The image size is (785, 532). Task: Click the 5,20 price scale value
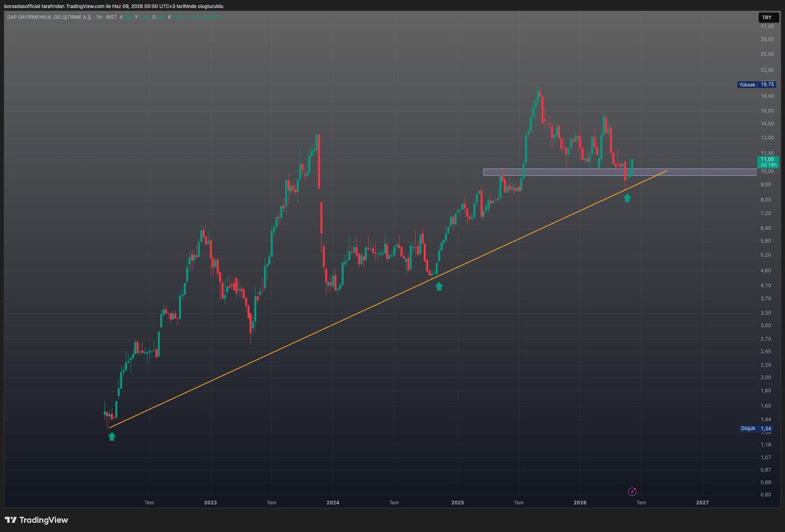pos(767,254)
